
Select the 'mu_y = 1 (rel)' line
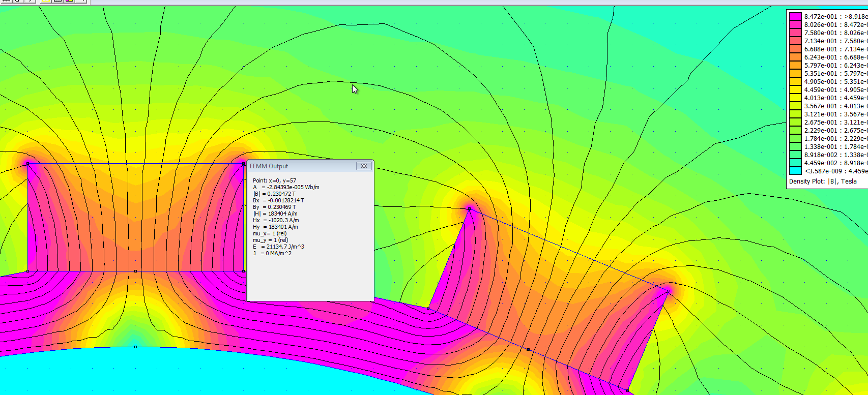point(270,240)
